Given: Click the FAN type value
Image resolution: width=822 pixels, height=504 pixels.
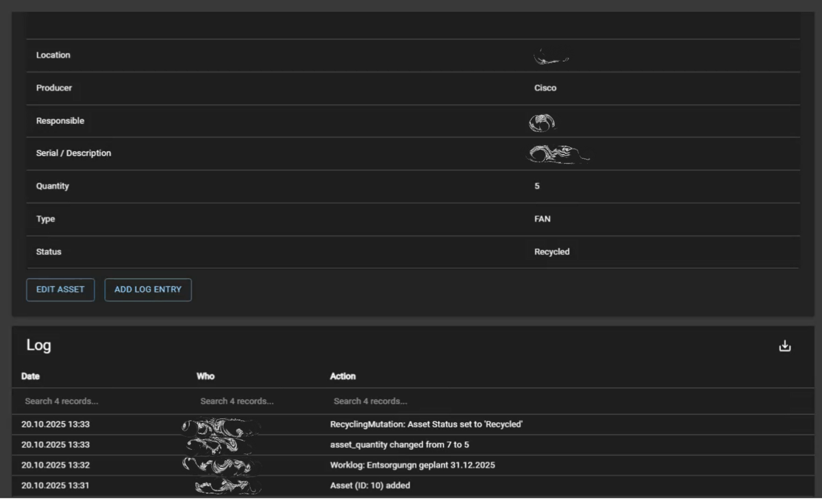Looking at the screenshot, I should coord(542,219).
